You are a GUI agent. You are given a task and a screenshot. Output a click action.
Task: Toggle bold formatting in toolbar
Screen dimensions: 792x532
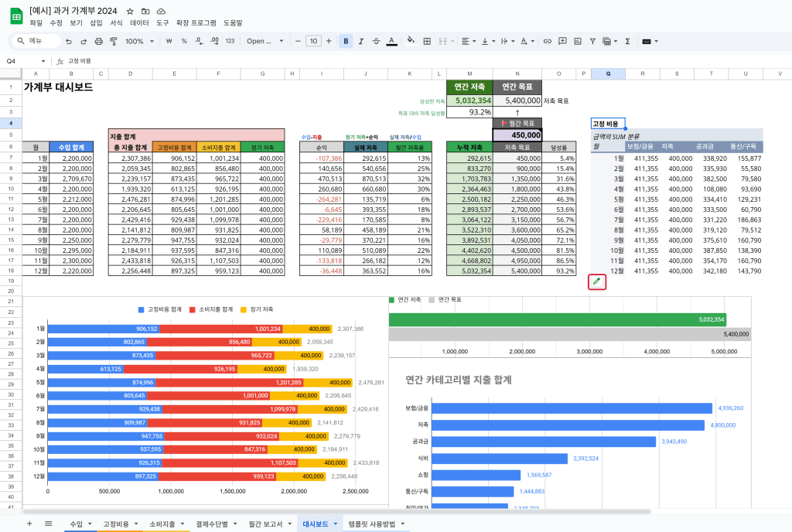click(346, 41)
